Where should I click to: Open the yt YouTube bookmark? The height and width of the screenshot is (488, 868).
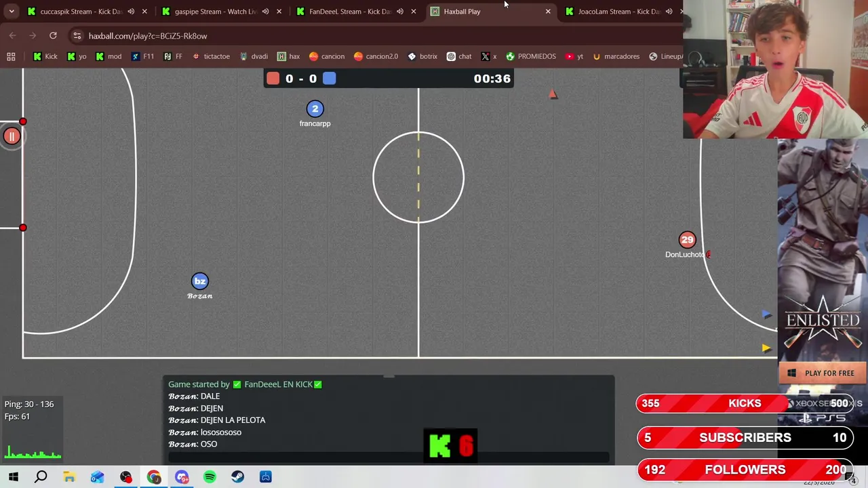(574, 56)
